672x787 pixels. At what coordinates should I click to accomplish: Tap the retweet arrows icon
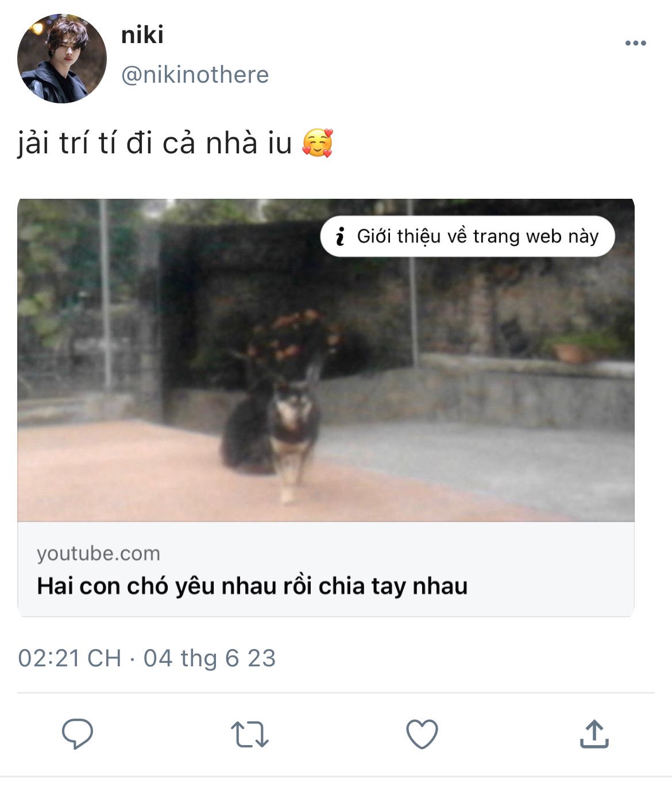pyautogui.click(x=250, y=734)
